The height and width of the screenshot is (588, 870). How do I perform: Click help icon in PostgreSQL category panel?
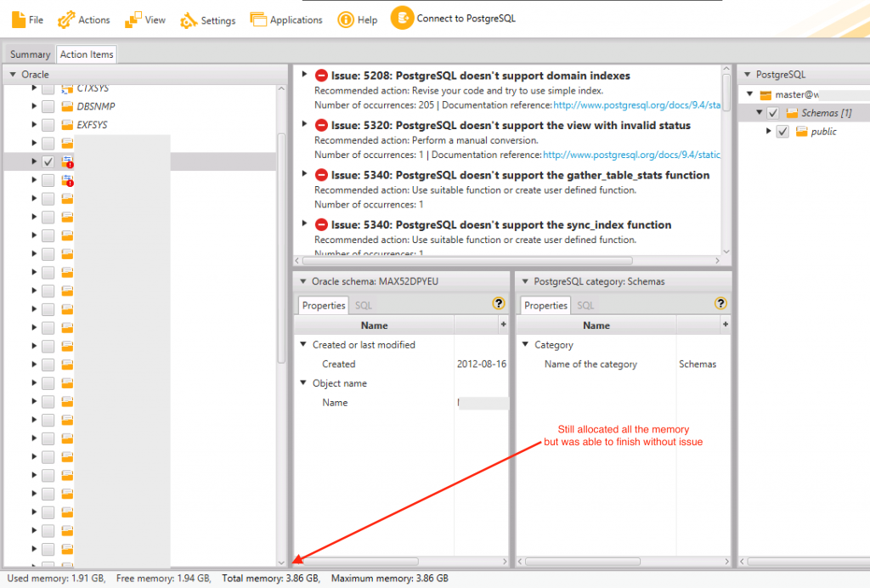pos(720,303)
